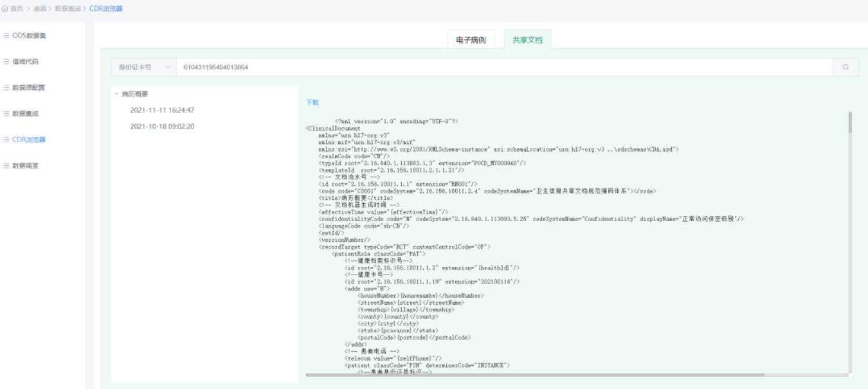Switch to the 电子病例 tab
868x389 pixels.
[471, 40]
